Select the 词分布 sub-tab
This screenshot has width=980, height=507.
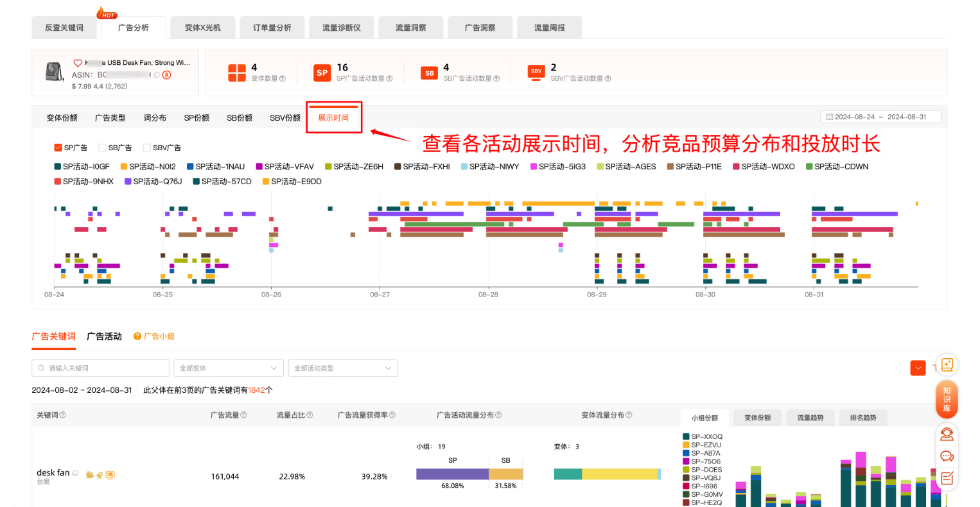click(155, 118)
